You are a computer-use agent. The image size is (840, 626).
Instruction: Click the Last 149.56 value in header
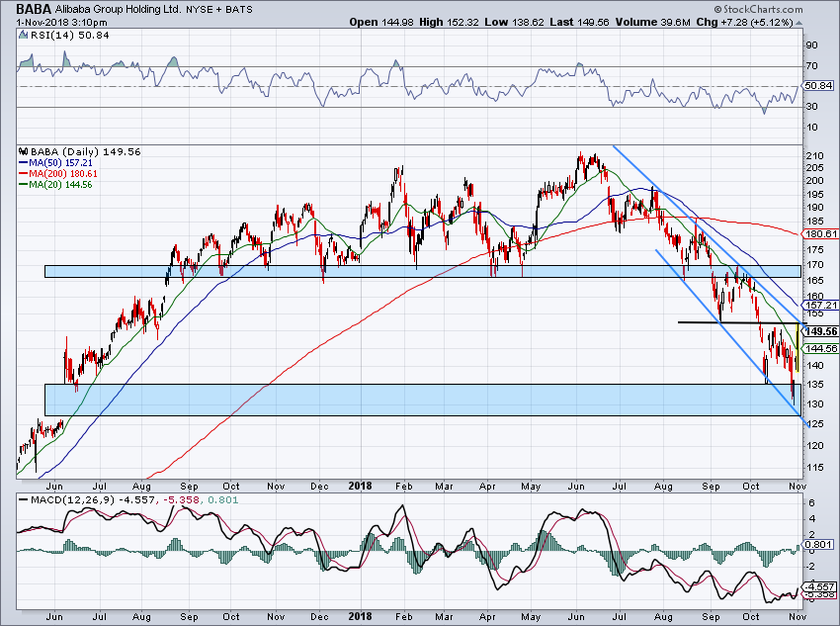coord(579,22)
